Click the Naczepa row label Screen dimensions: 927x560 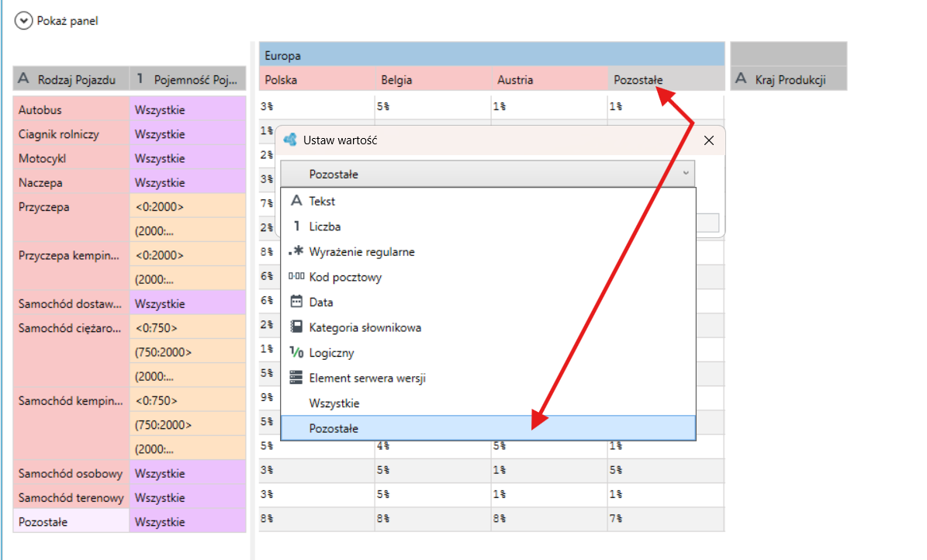point(71,183)
